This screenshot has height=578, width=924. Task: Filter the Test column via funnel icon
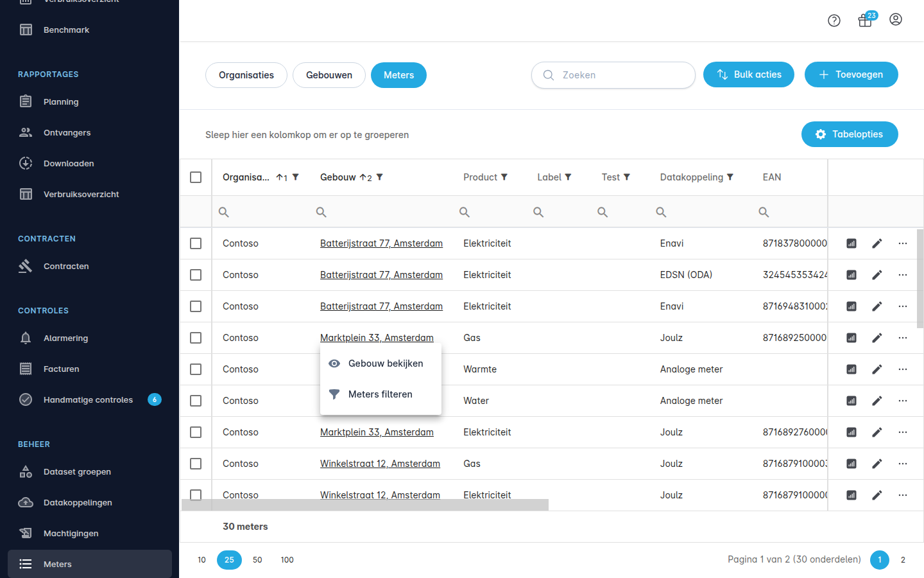point(627,177)
